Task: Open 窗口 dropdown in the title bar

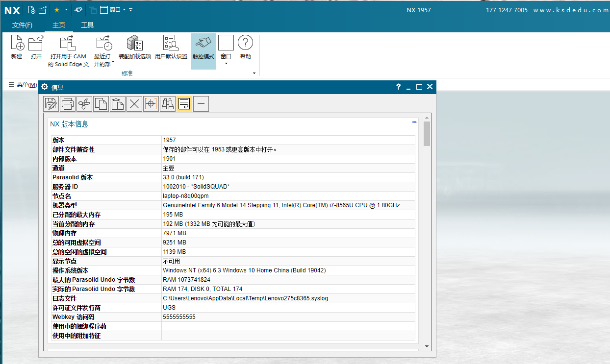Action: pyautogui.click(x=113, y=10)
